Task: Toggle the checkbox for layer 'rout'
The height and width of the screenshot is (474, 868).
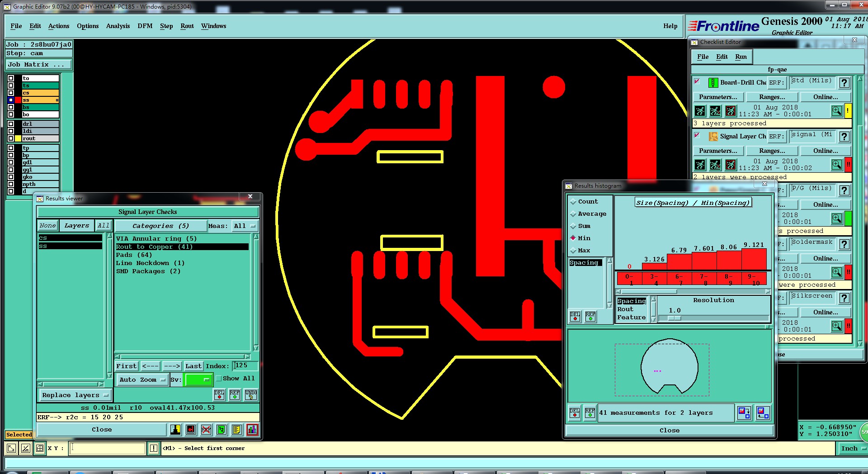Action: [11, 138]
